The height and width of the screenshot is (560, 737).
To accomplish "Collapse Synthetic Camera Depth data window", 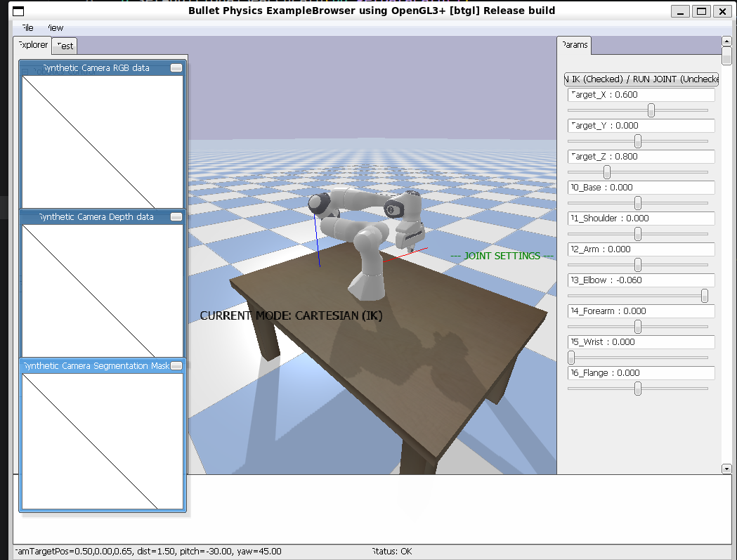I will tap(176, 216).
